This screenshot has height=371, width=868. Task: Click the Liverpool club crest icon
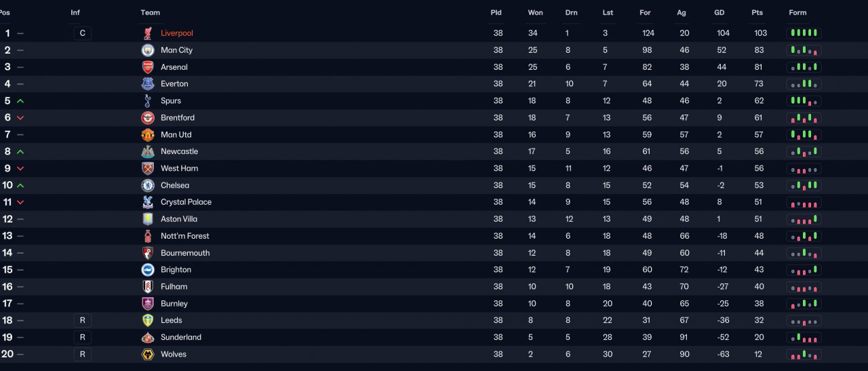pyautogui.click(x=148, y=33)
